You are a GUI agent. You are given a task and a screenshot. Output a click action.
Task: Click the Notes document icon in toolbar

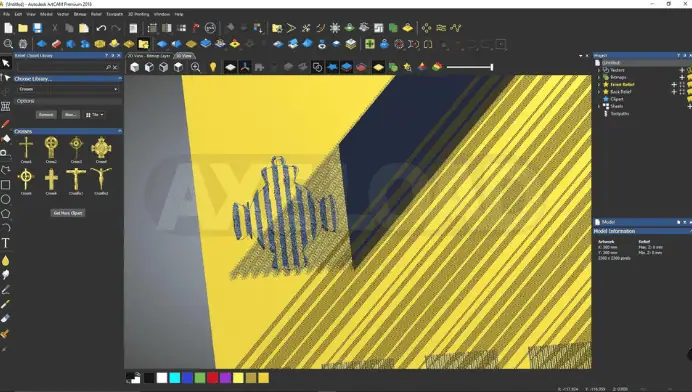click(133, 28)
